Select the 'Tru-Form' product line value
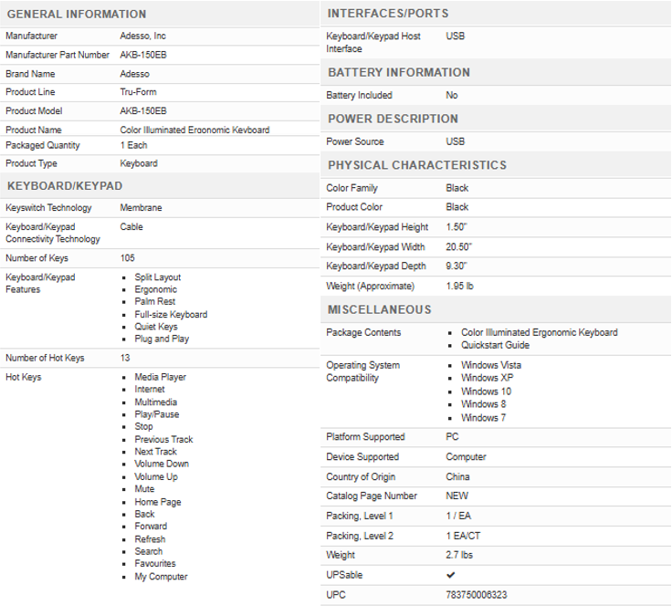Image resolution: width=672 pixels, height=616 pixels. click(x=138, y=92)
